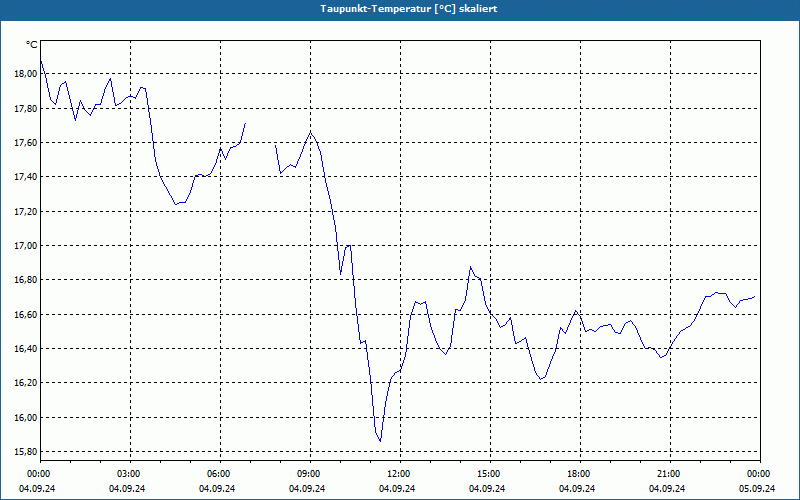Select the '16,80' y-axis value
This screenshot has width=800, height=500.
[27, 280]
